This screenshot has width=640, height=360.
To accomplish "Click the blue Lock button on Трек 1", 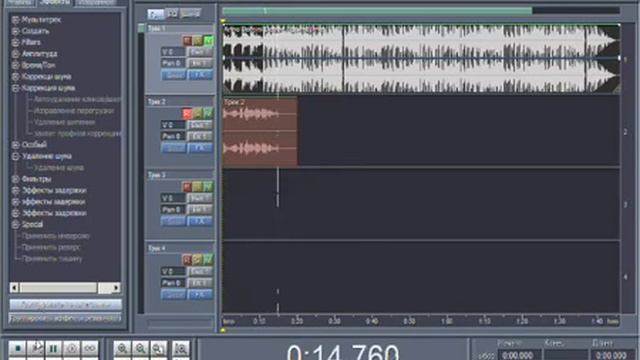I will pyautogui.click(x=174, y=75).
